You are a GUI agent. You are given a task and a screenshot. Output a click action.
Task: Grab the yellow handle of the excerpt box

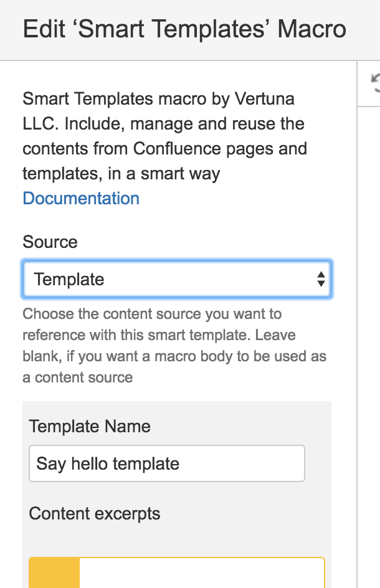click(x=54, y=573)
